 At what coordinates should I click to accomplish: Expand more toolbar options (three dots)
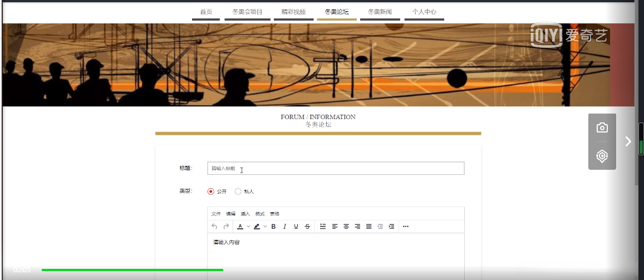(406, 227)
